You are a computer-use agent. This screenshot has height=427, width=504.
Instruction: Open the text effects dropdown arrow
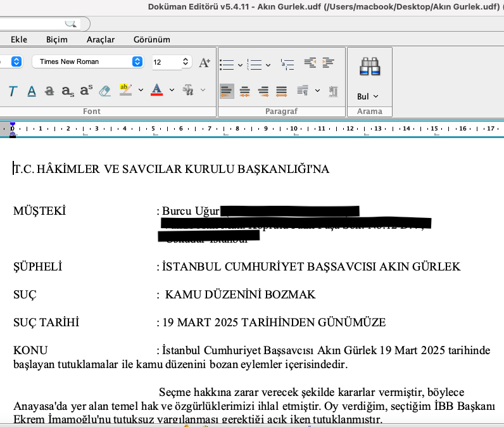(203, 90)
